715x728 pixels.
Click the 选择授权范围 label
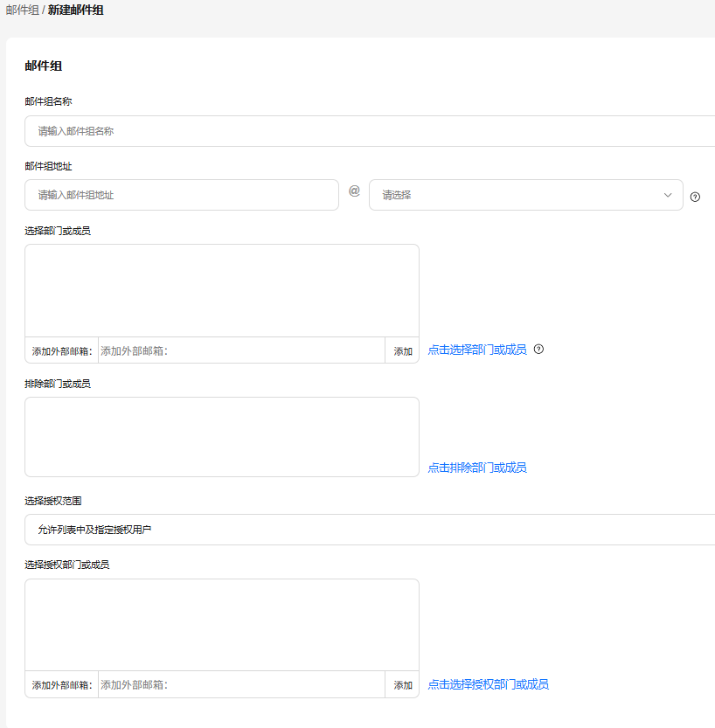53,501
